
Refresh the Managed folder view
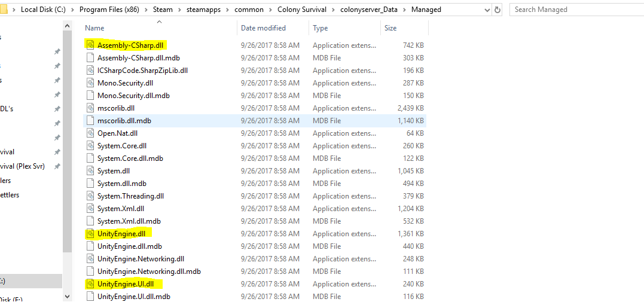498,10
